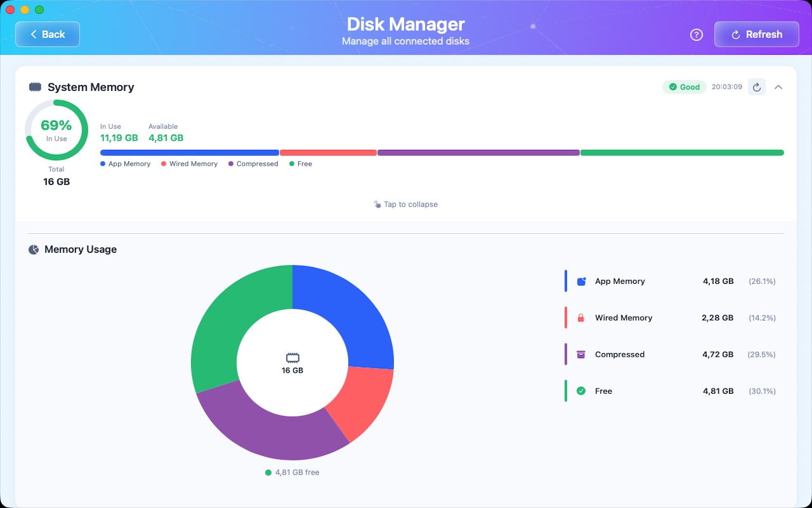
Task: Click the purple Compressed bar segment
Action: 478,152
